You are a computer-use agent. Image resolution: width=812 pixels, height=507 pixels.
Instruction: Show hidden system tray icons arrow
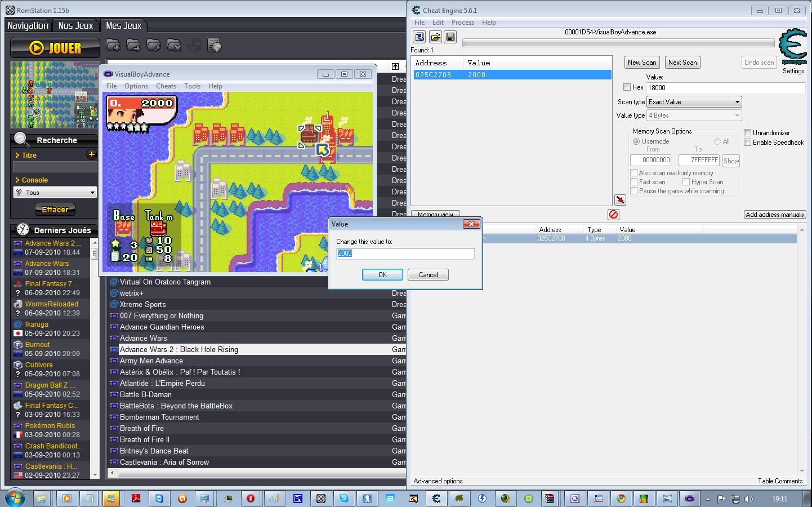(708, 499)
